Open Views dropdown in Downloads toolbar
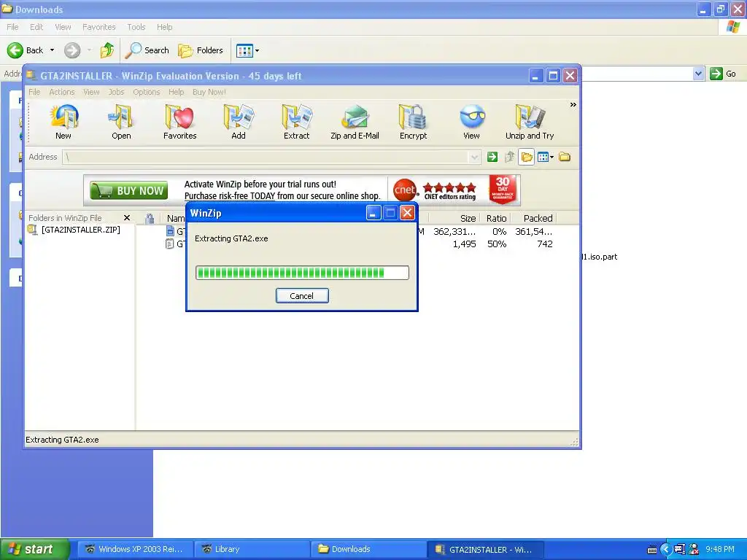The width and height of the screenshot is (747, 560). (248, 50)
